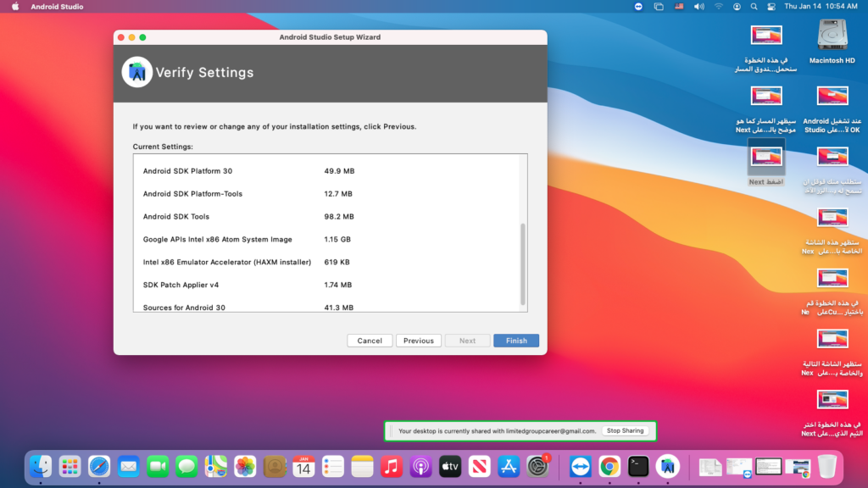Open Photos from the Dock
868x488 pixels.
(x=245, y=467)
